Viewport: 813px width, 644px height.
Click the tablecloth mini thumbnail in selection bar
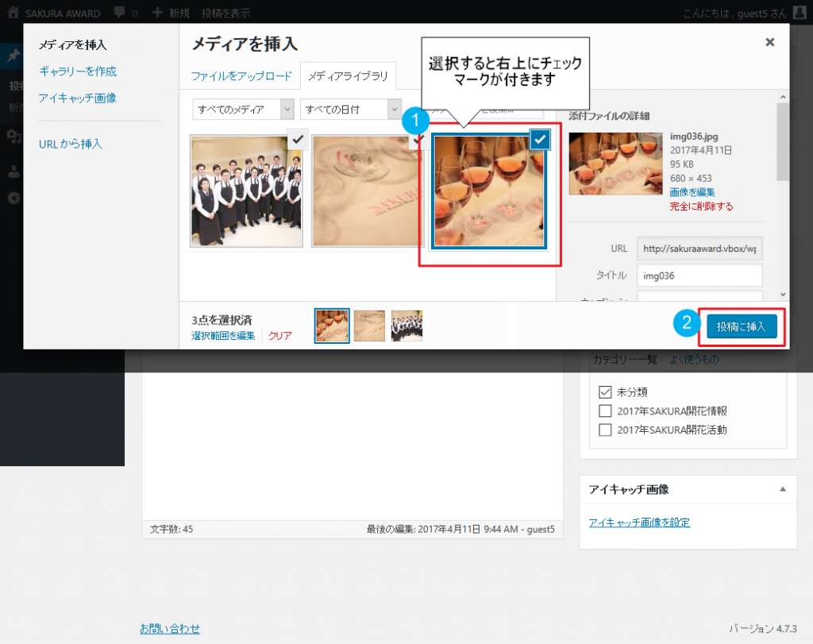click(370, 326)
